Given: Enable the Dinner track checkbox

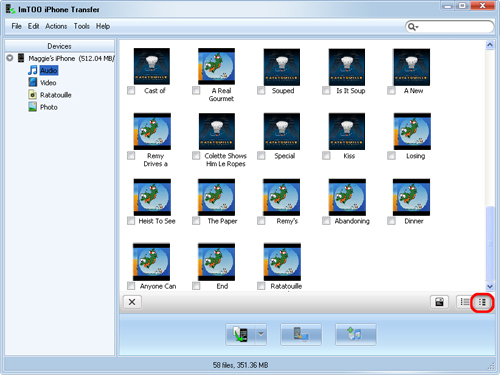Looking at the screenshot, I should pos(391,221).
